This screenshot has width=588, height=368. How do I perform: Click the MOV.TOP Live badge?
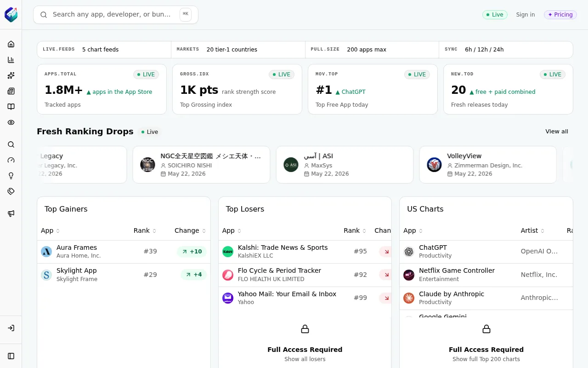pos(417,75)
